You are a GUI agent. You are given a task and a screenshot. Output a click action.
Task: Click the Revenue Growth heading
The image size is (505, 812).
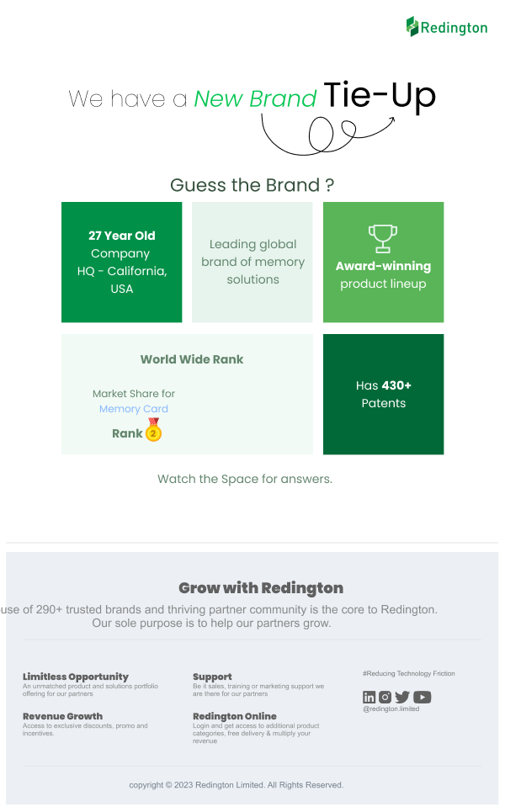tap(62, 716)
